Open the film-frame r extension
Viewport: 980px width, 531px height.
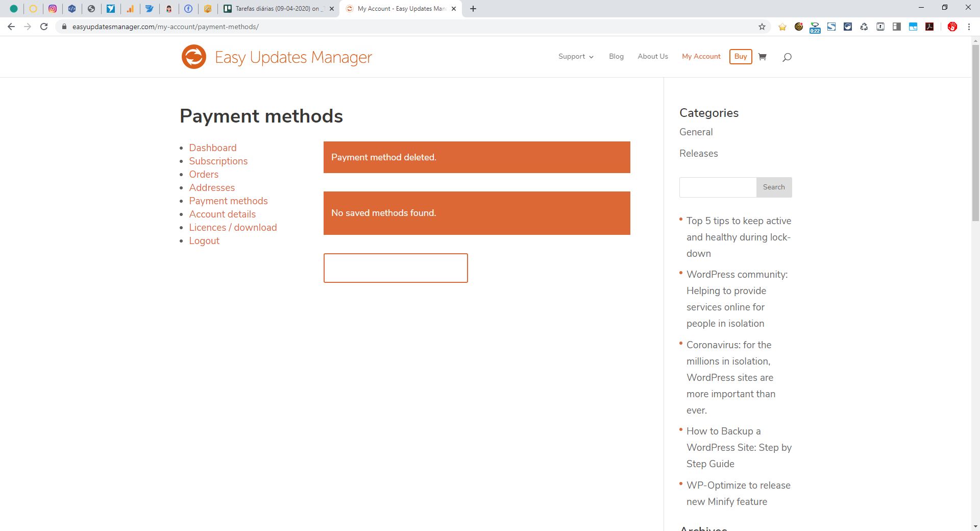tap(880, 27)
